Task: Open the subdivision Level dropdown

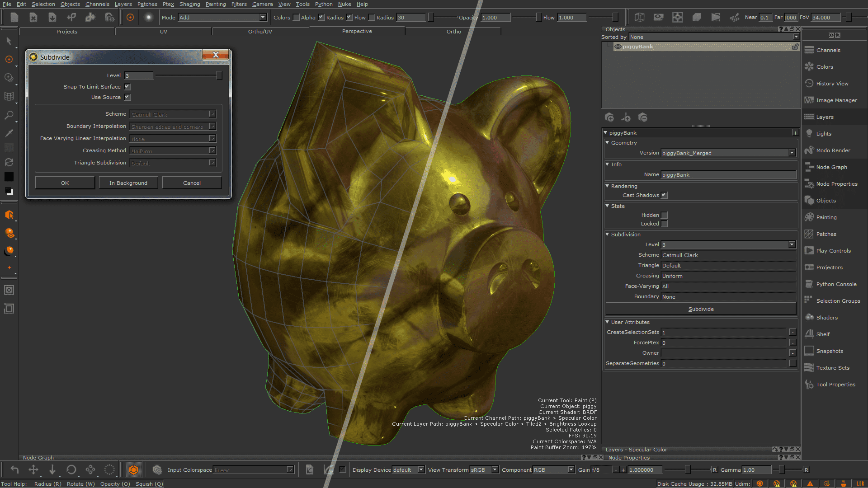Action: (x=792, y=244)
